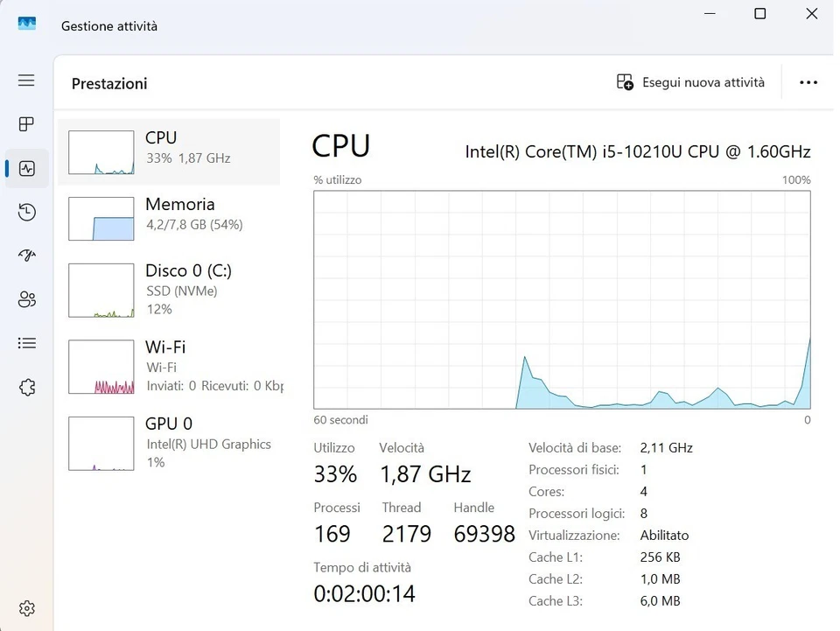Open the Details list icon
The image size is (840, 631).
[27, 343]
